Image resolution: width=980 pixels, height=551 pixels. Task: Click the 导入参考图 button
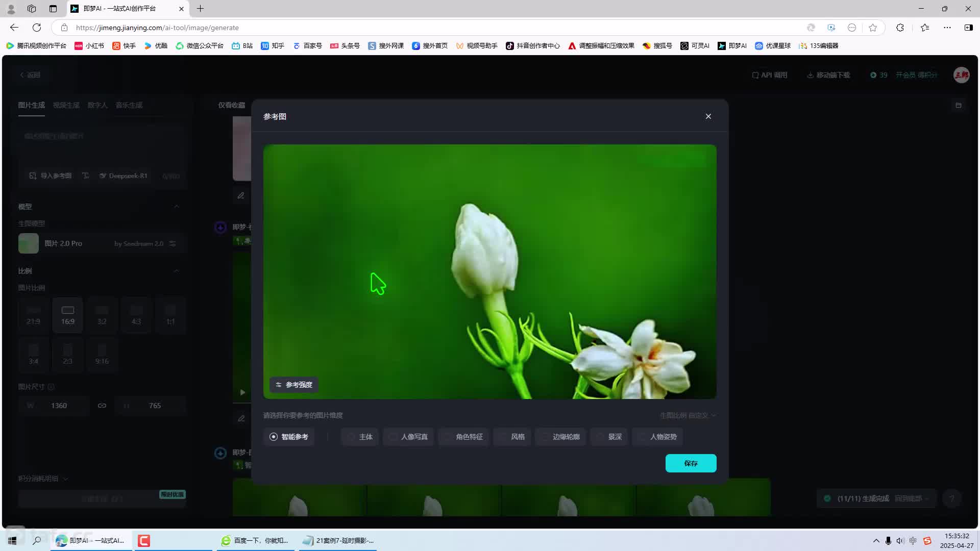point(50,176)
